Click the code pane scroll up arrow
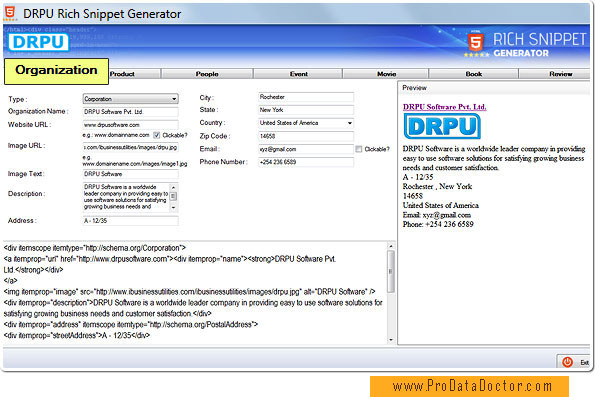Viewport: 595px width, 397px height. tap(391, 246)
